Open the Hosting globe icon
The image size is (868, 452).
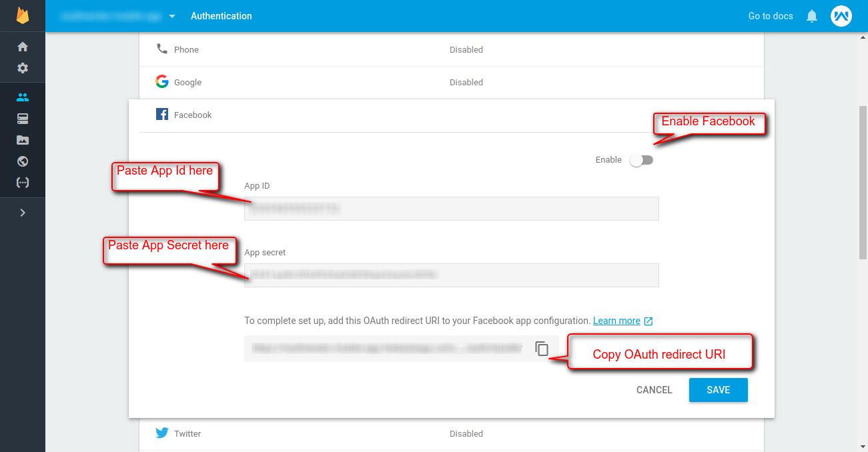coord(23,161)
